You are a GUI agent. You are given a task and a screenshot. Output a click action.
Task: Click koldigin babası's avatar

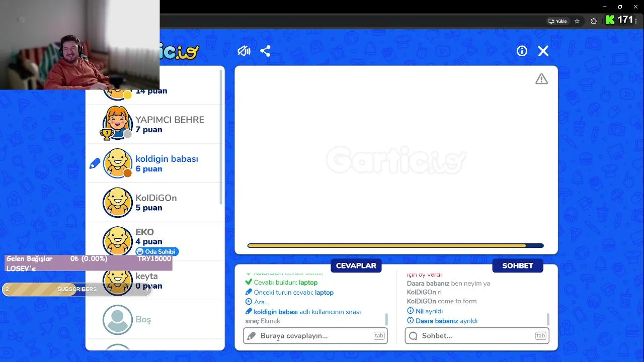tap(117, 163)
